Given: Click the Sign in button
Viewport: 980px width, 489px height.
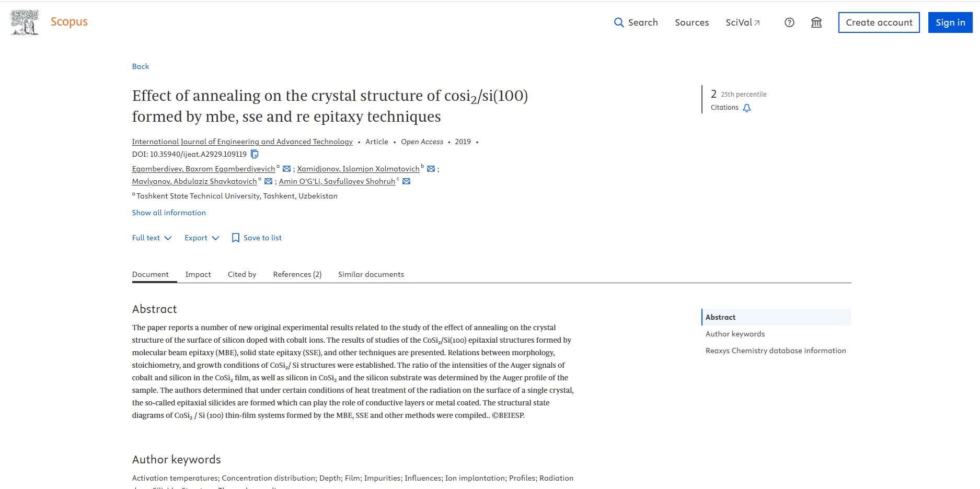Looking at the screenshot, I should coord(950,22).
